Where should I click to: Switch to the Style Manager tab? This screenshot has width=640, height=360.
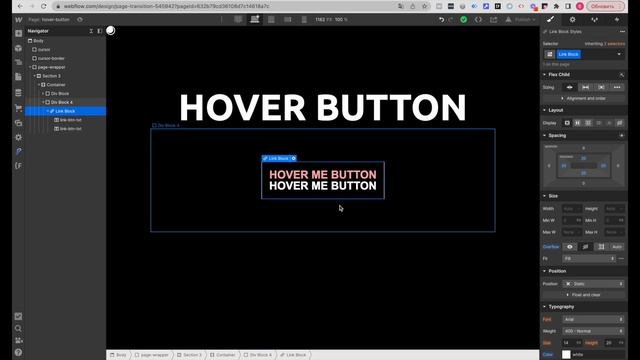(595, 19)
